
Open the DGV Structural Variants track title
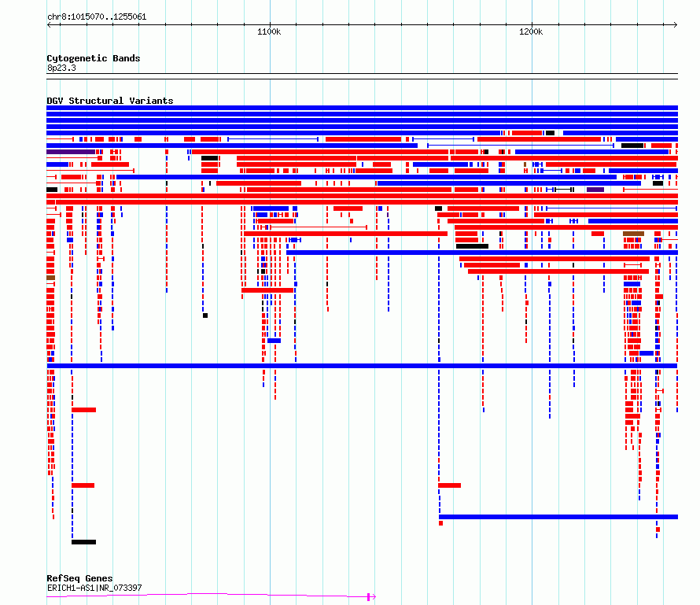(x=110, y=101)
